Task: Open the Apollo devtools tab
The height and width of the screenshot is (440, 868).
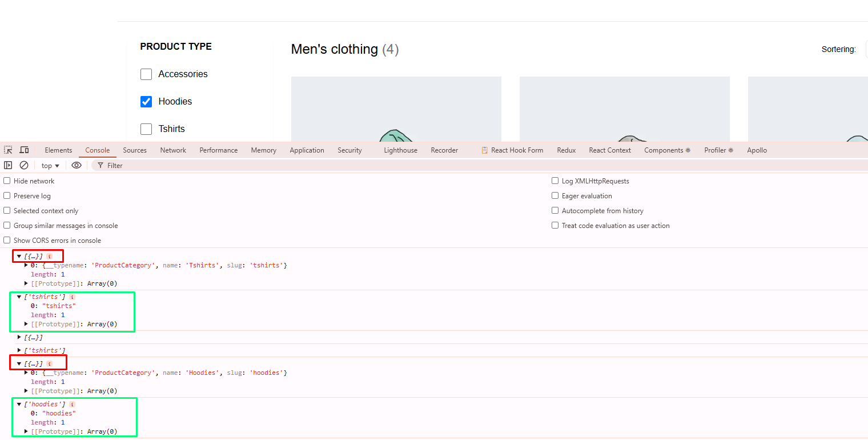Action: (x=757, y=150)
